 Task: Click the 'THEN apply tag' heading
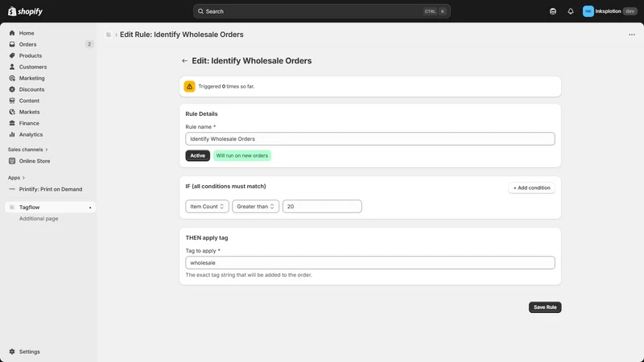coord(207,237)
